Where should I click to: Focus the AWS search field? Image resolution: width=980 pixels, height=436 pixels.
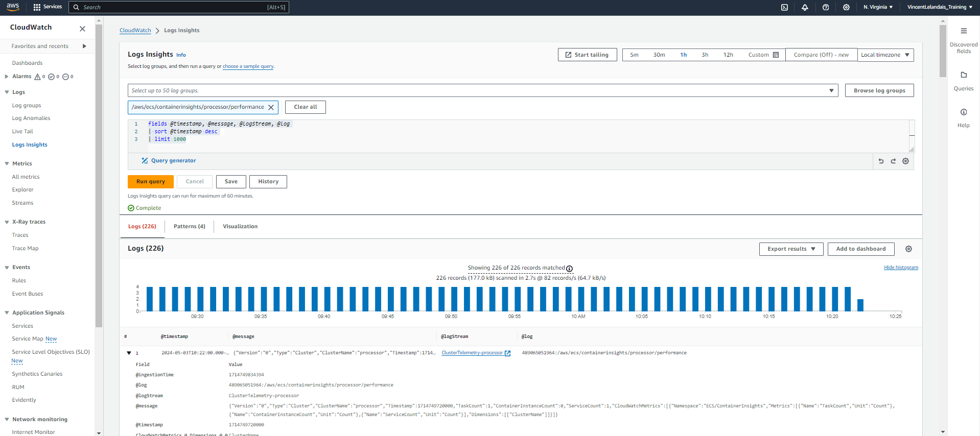click(179, 7)
